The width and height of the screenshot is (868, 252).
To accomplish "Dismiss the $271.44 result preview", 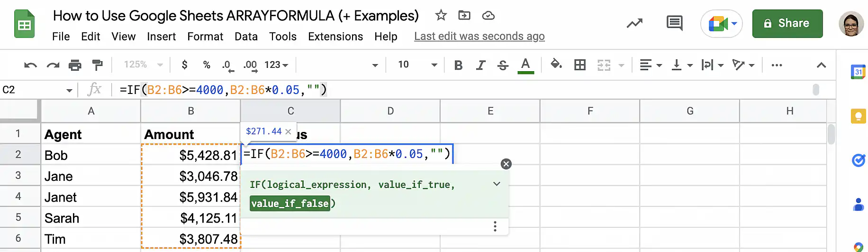I will tap(288, 131).
